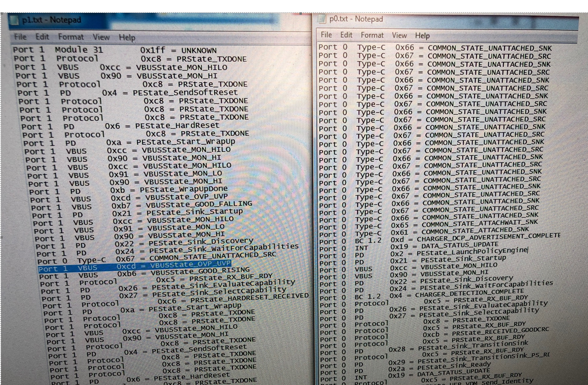Click the 'PRState_HARDRESET_RECEIVED' line
Screen dimensions: 588x385
click(176, 301)
